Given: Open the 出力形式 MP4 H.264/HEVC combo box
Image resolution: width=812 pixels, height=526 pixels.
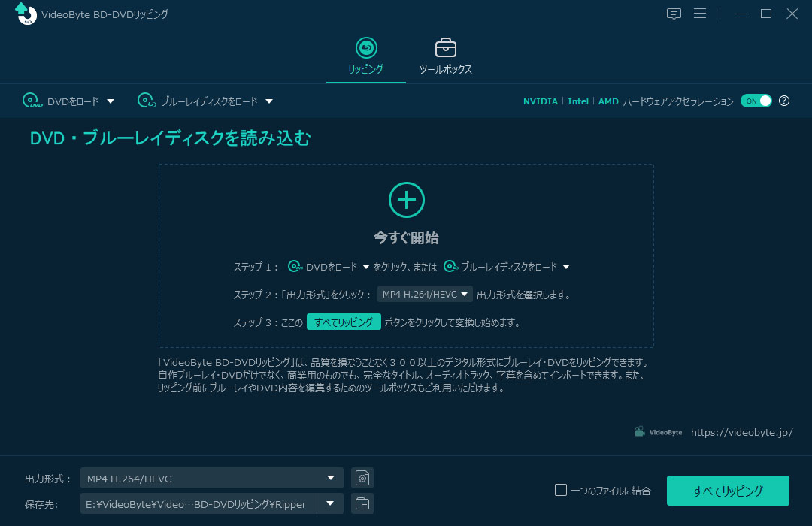Looking at the screenshot, I should click(x=212, y=478).
